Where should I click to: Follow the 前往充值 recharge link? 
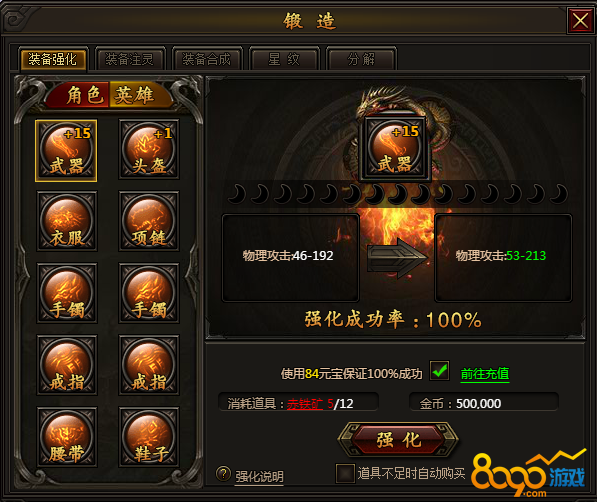point(485,374)
